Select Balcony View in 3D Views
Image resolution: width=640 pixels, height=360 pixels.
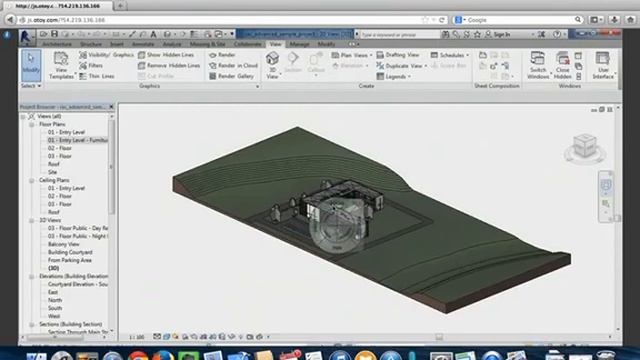tap(63, 244)
